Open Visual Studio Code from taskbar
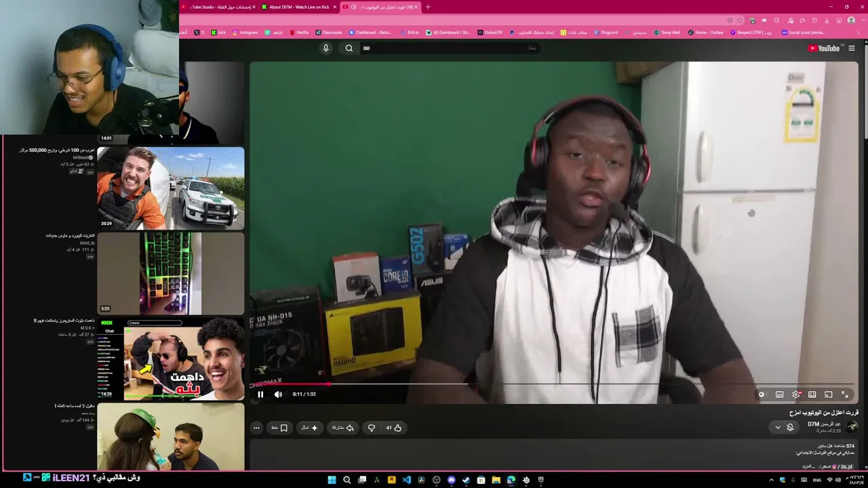 tap(406, 480)
